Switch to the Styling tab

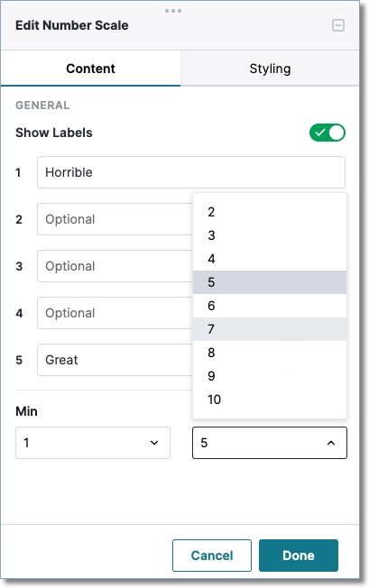point(270,69)
